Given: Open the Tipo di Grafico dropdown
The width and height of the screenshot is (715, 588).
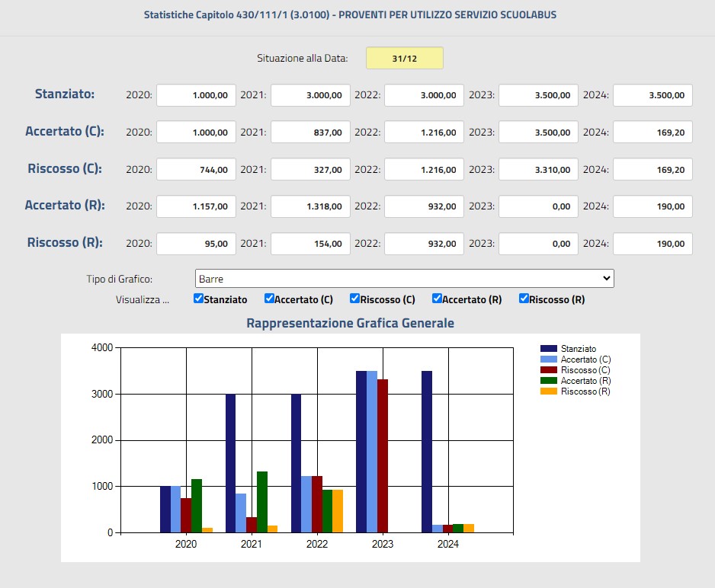Looking at the screenshot, I should click(x=404, y=279).
